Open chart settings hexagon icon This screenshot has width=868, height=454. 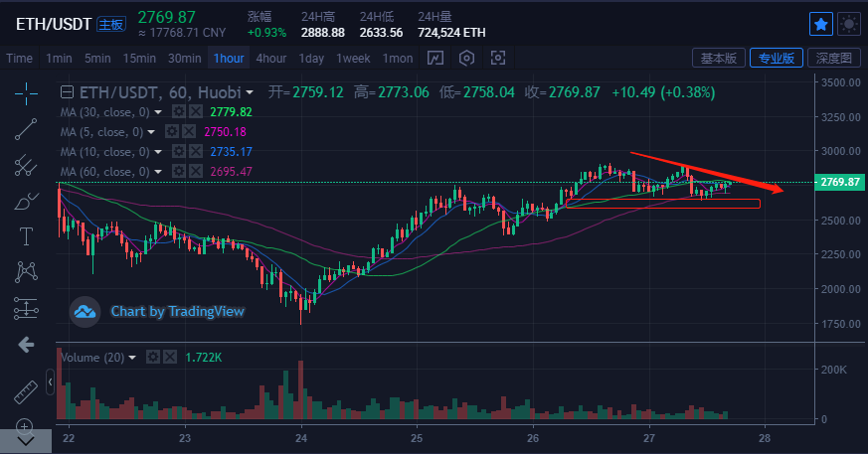point(466,58)
